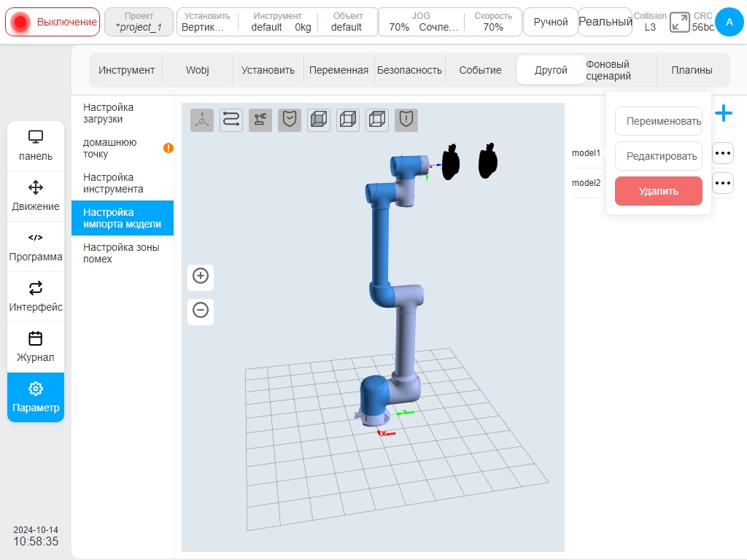Switch to the Плагины tab
Viewport: 747px width, 560px height.
(692, 70)
